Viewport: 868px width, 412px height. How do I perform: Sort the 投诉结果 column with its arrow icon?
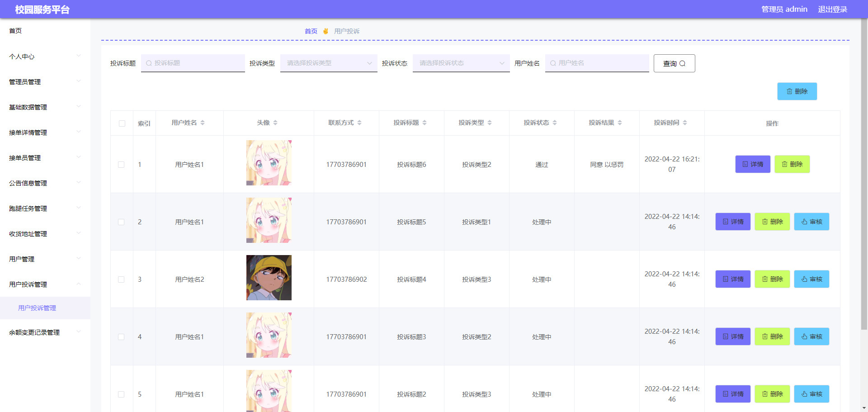coord(620,123)
